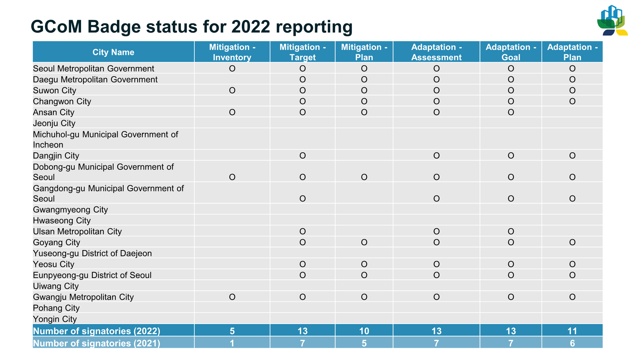635x364 pixels.
Task: Select 'Gangdong-gu Municipal Government of Seoul' cell
Action: [113, 193]
